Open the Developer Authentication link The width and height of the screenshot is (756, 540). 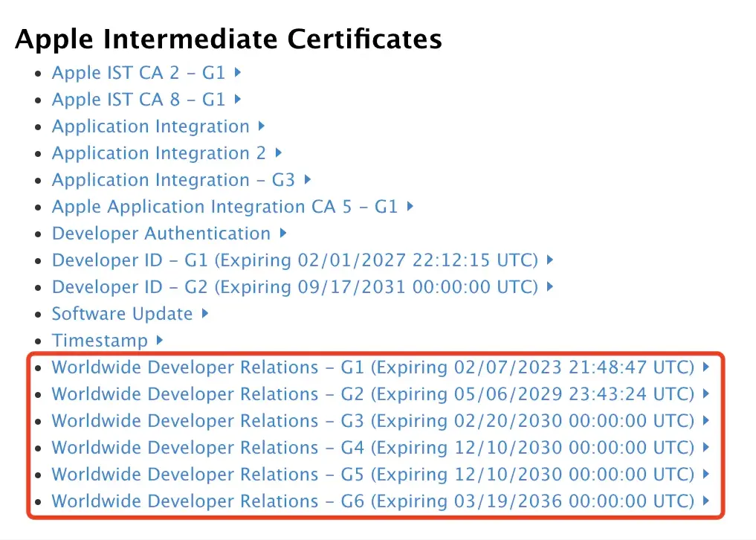click(x=161, y=234)
